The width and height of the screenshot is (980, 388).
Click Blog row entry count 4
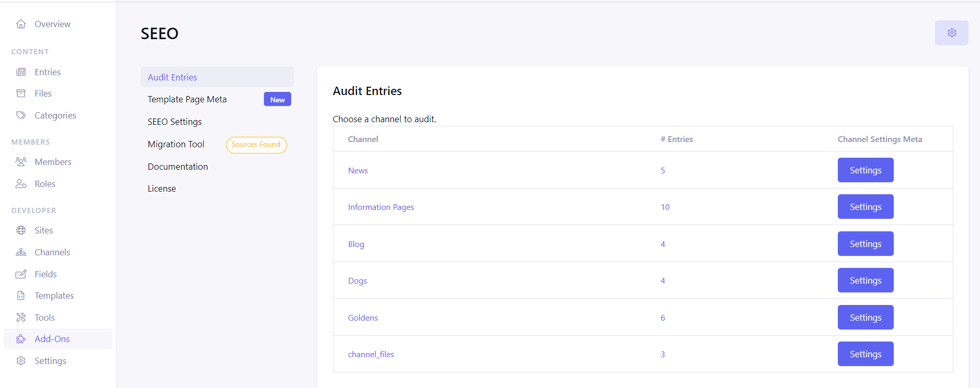tap(663, 244)
